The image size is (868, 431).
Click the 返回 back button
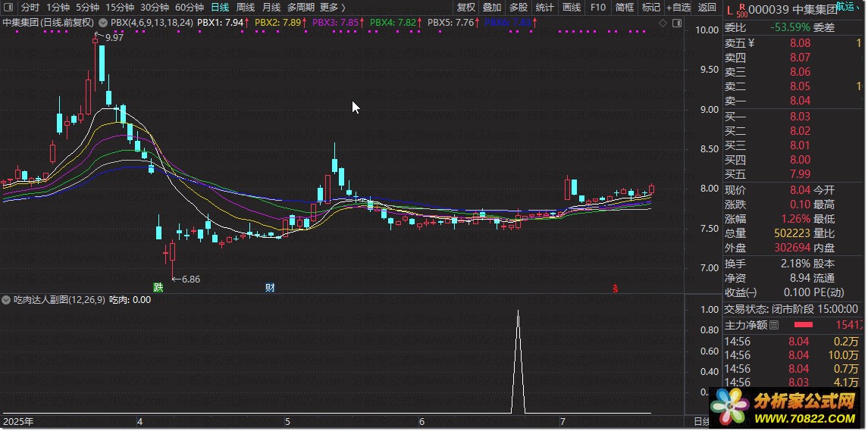[707, 7]
